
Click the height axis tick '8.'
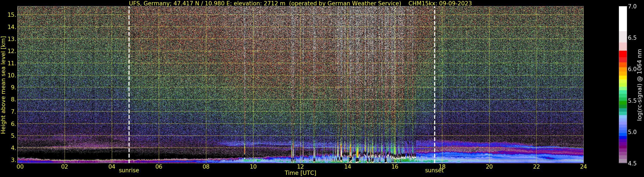14,99
